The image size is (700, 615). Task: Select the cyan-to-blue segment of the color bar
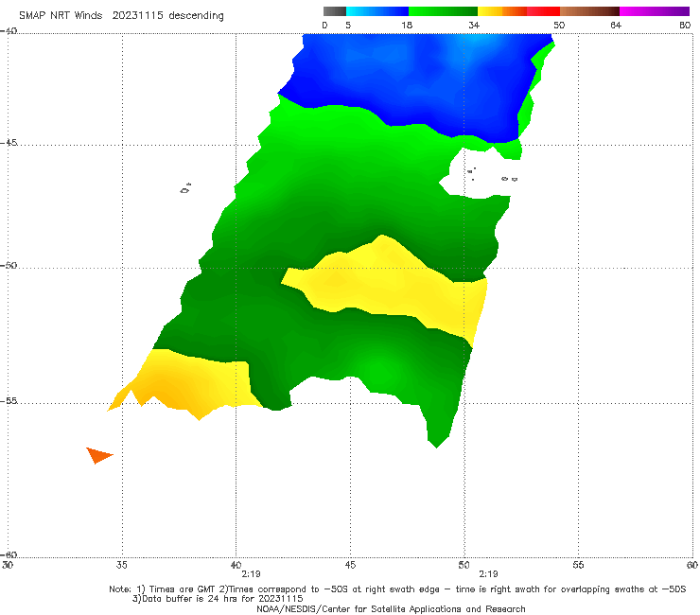tap(377, 11)
